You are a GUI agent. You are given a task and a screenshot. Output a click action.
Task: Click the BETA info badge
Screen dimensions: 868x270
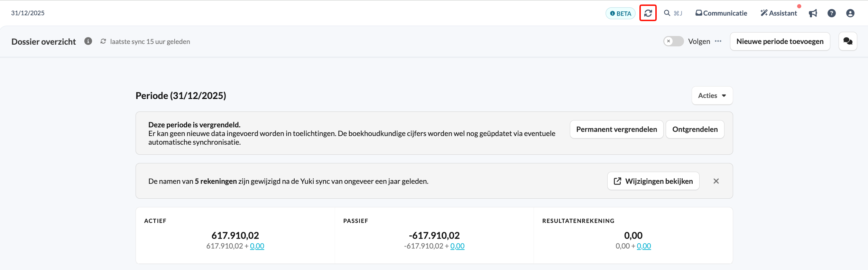click(620, 13)
